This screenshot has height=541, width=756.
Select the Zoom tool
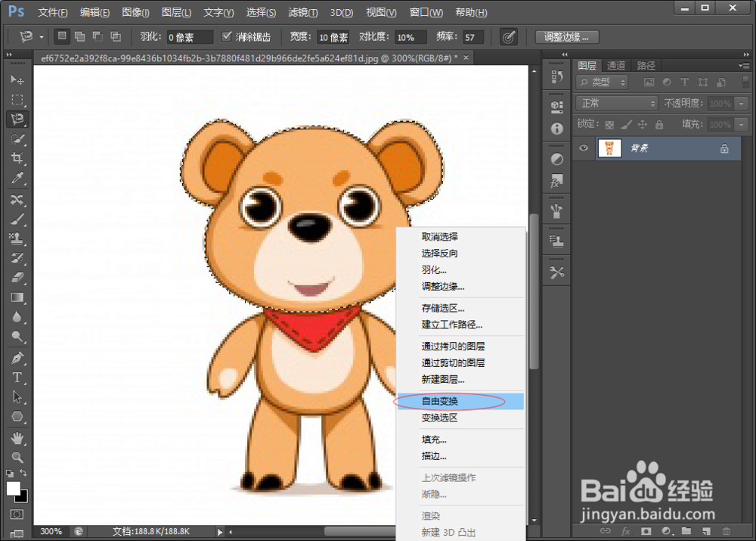[x=17, y=457]
